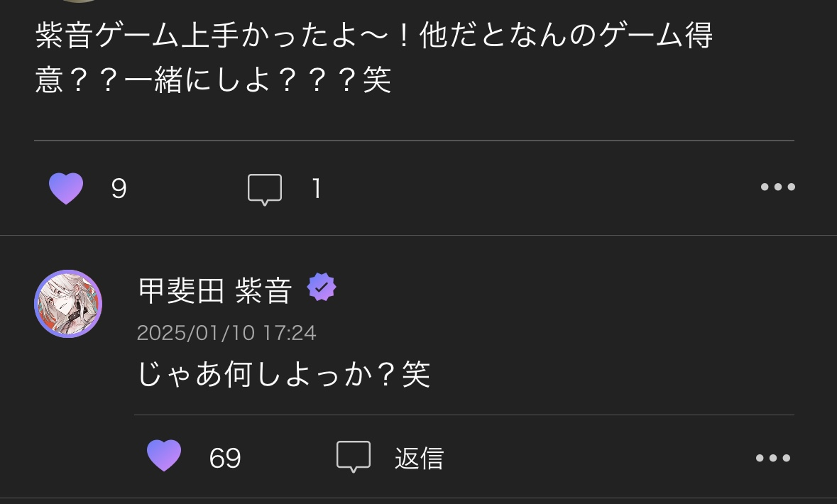
Task: Open the profile of 甲斐田 紫音 by name
Action: (x=215, y=291)
